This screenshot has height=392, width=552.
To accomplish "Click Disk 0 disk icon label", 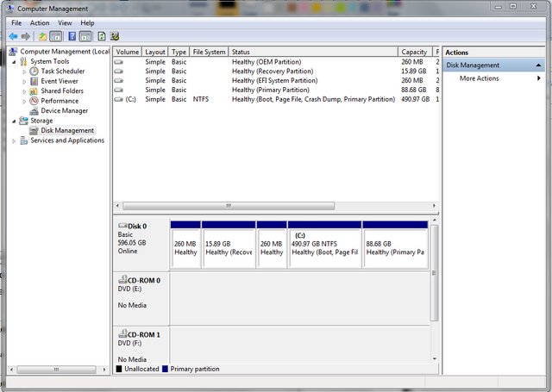I will tap(132, 226).
